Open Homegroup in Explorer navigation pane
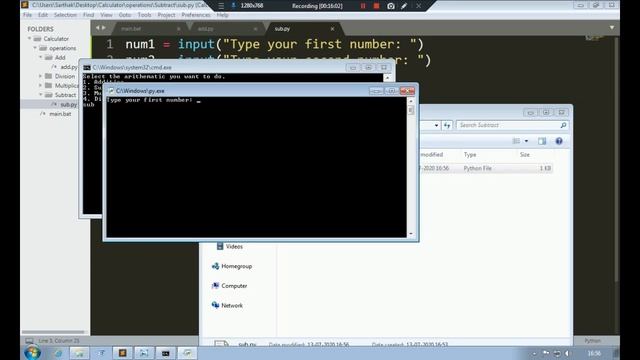 (236, 266)
